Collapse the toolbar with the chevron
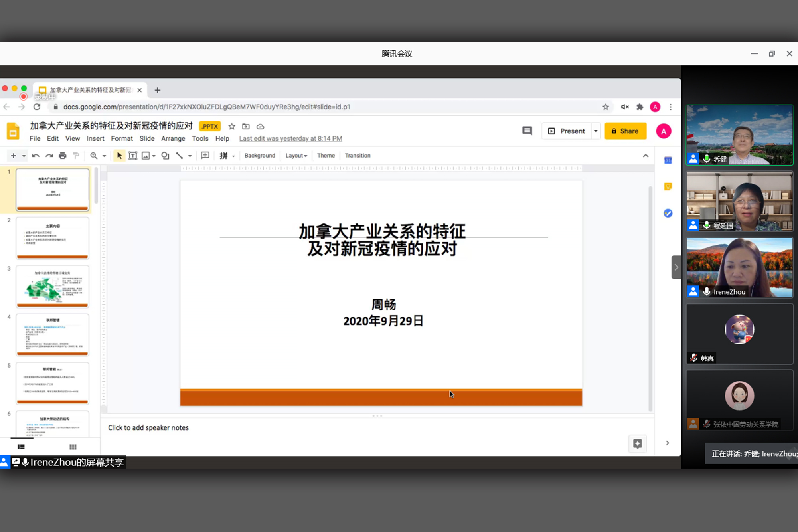This screenshot has height=532, width=798. point(646,156)
